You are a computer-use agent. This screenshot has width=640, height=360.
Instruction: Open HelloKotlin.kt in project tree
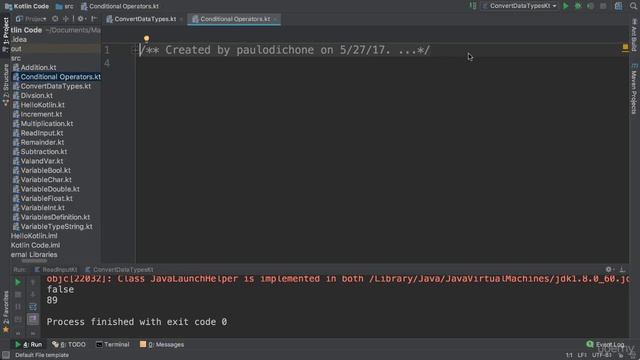point(42,105)
